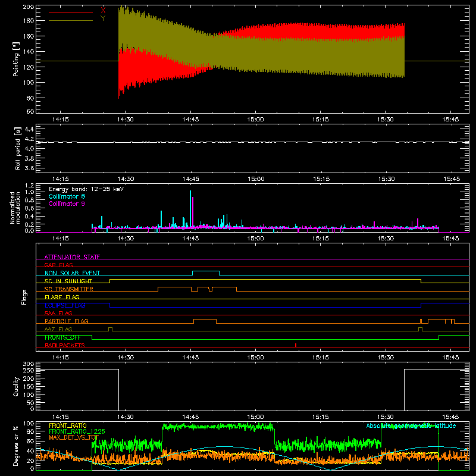Click the '1.2' tick on modulation axis

pos(29,186)
